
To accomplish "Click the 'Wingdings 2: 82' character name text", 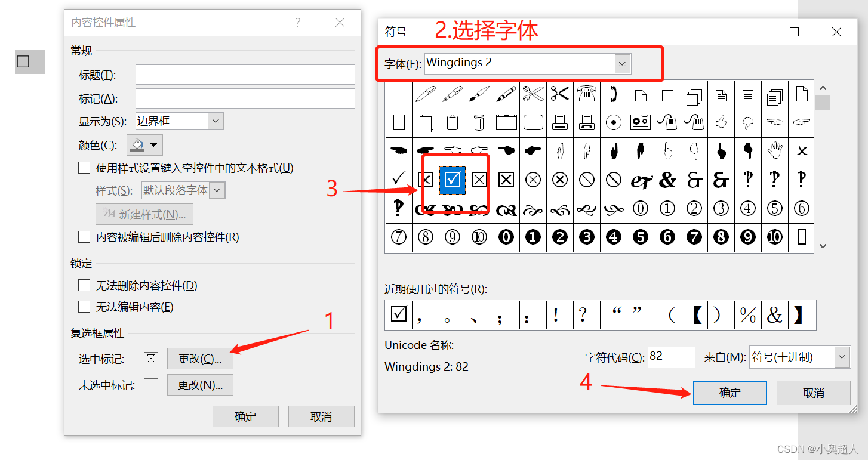I will [426, 366].
